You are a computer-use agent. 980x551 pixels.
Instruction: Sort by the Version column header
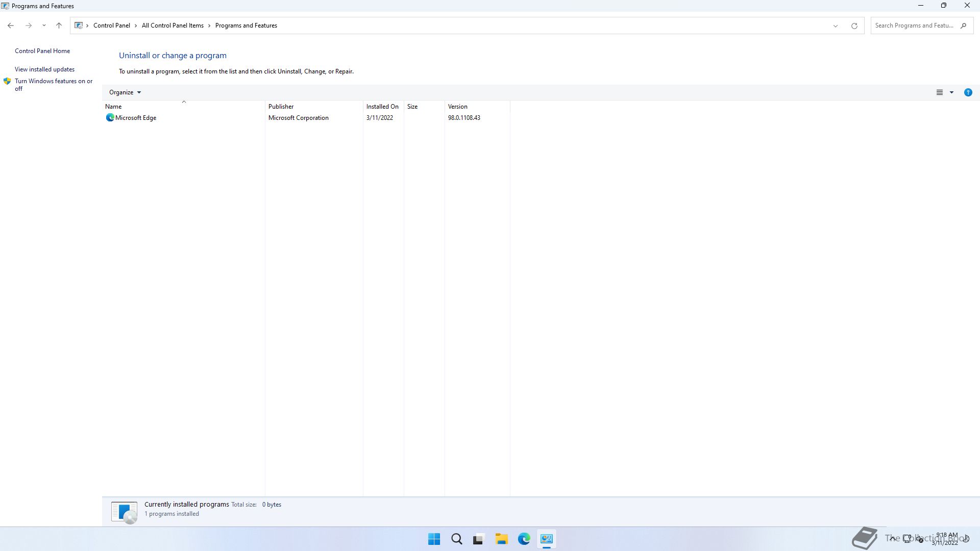[477, 106]
